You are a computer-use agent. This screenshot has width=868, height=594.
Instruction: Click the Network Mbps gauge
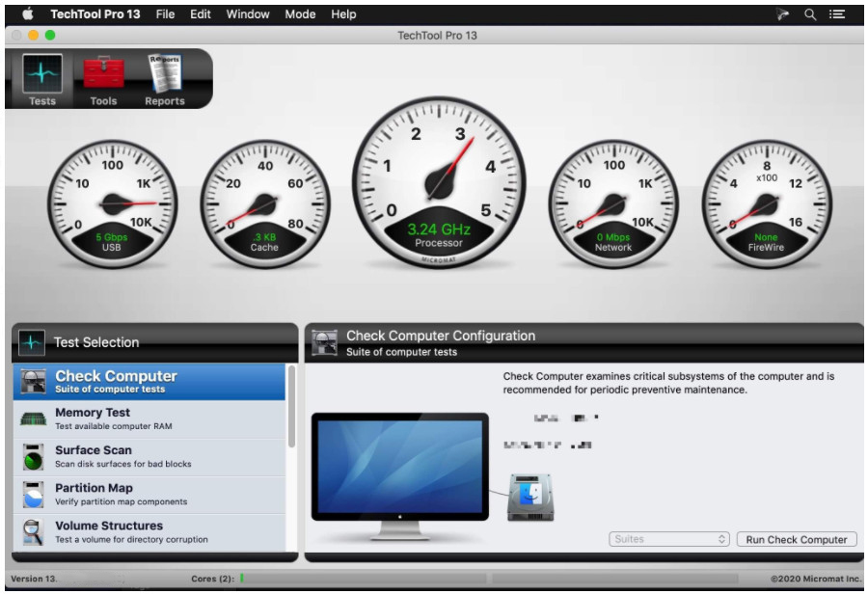613,203
